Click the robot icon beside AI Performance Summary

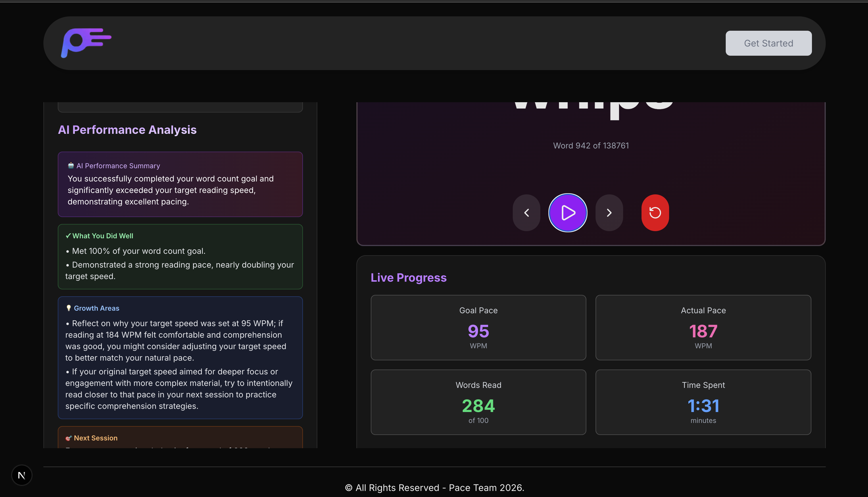(71, 166)
